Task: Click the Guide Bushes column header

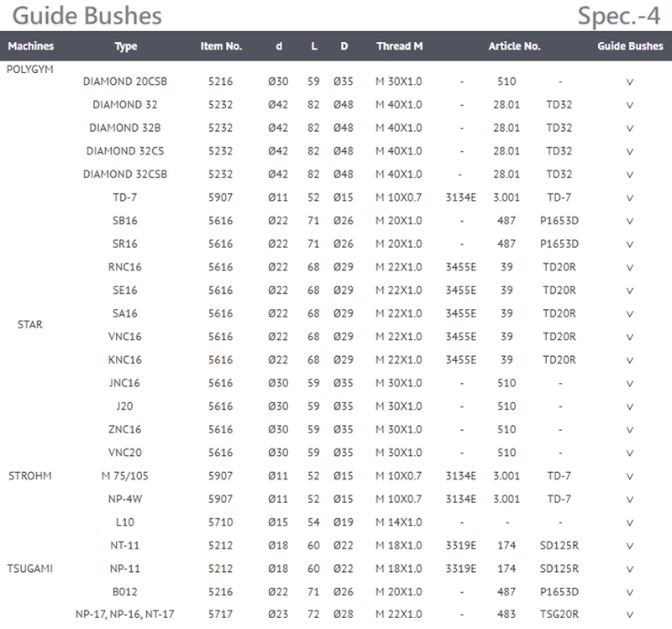Action: (629, 46)
